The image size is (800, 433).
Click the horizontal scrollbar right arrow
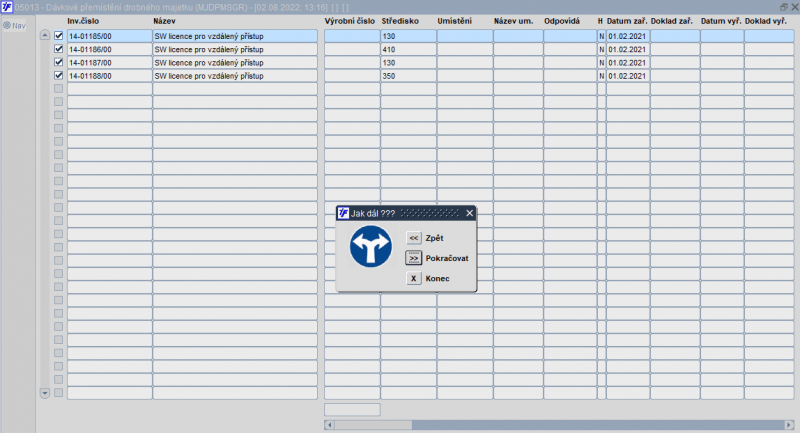(789, 425)
